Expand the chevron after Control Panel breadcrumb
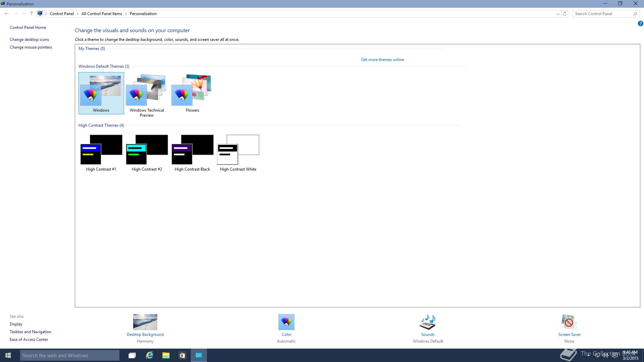The width and height of the screenshot is (644, 362). pyautogui.click(x=78, y=14)
